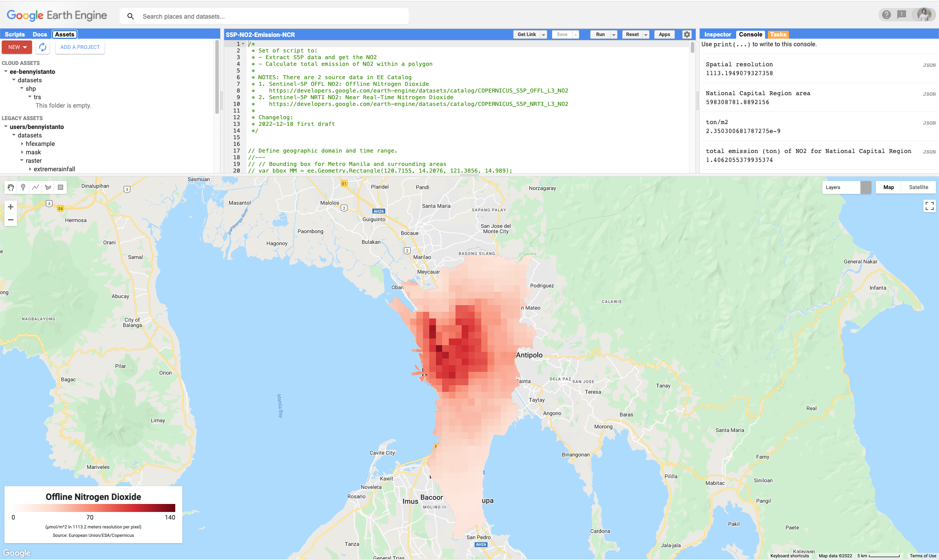Switch to the Scripts tab
This screenshot has height=560, width=939.
[15, 35]
